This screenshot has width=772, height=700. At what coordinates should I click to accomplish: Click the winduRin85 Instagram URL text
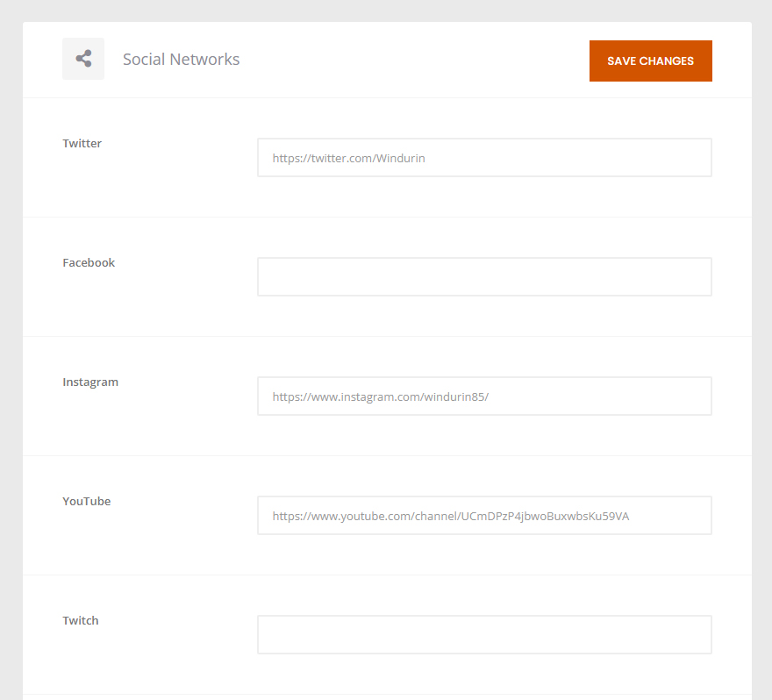pyautogui.click(x=381, y=396)
